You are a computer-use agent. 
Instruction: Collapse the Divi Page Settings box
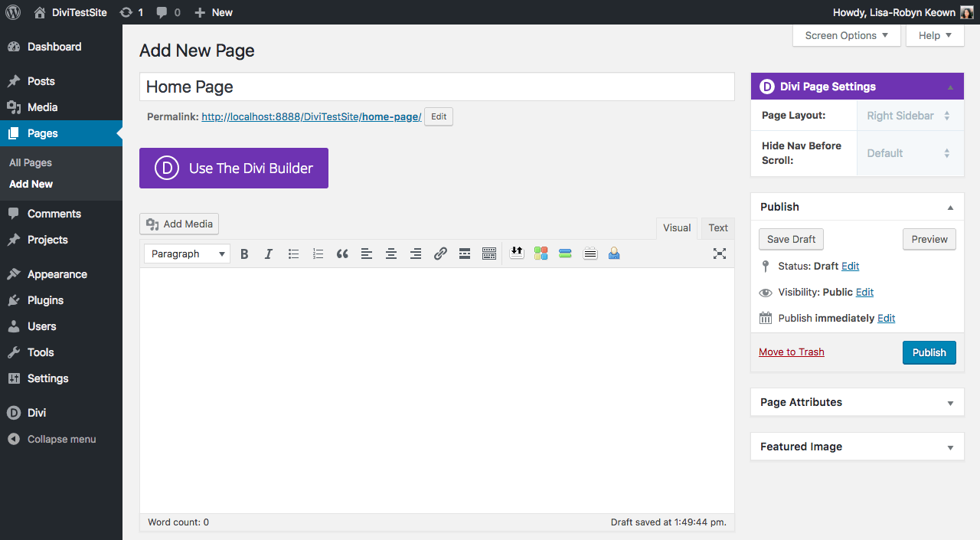(950, 87)
